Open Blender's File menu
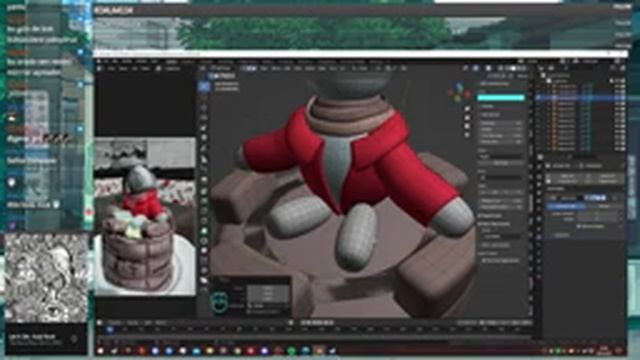The image size is (640, 360). coord(106,61)
